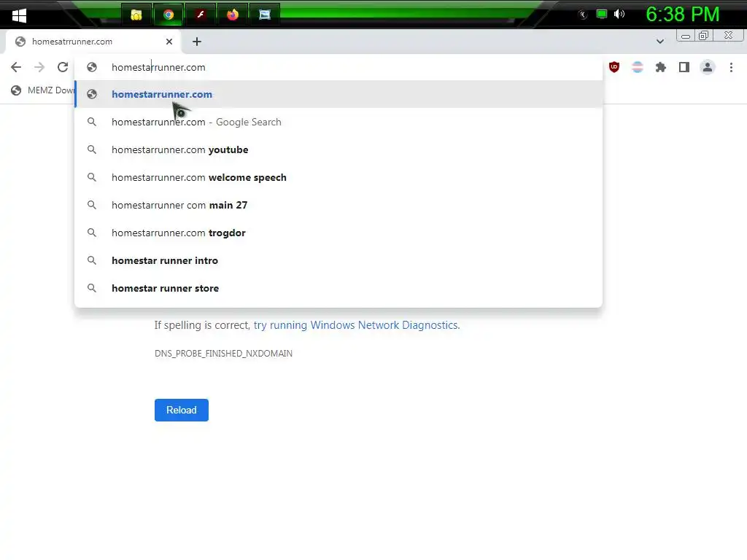This screenshot has width=747, height=560.
Task: Open the Windows Start menu
Action: pyautogui.click(x=19, y=15)
